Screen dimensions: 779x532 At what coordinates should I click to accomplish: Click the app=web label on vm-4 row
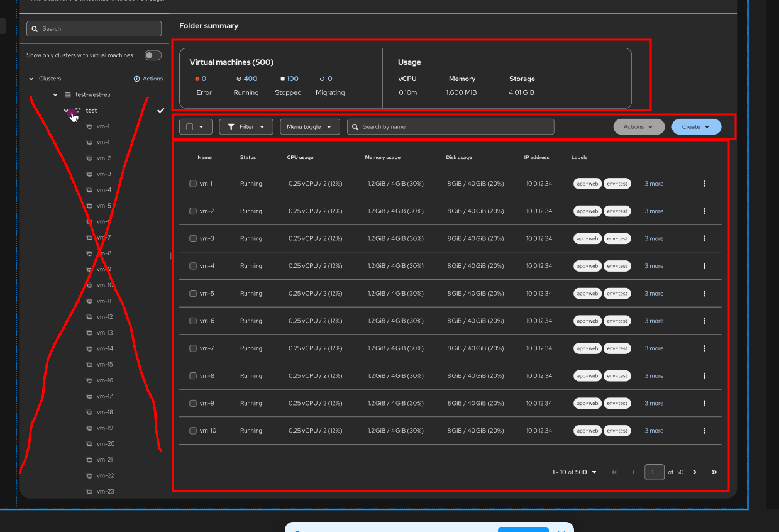point(587,266)
